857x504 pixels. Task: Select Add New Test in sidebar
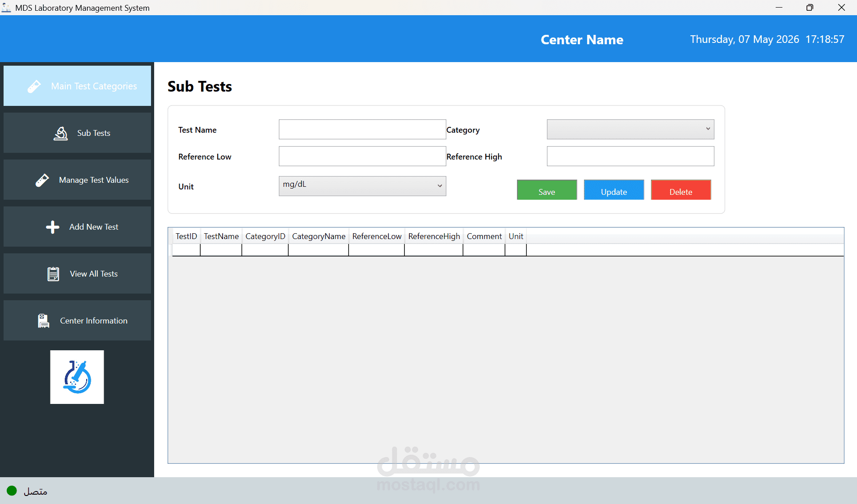tap(77, 227)
